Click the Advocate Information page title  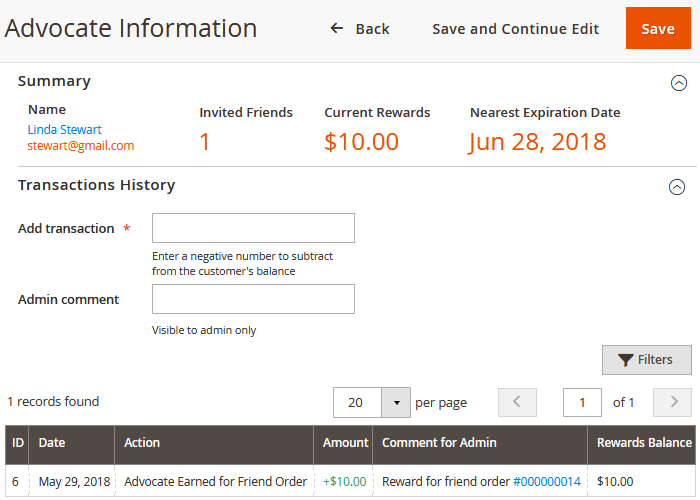coord(131,28)
